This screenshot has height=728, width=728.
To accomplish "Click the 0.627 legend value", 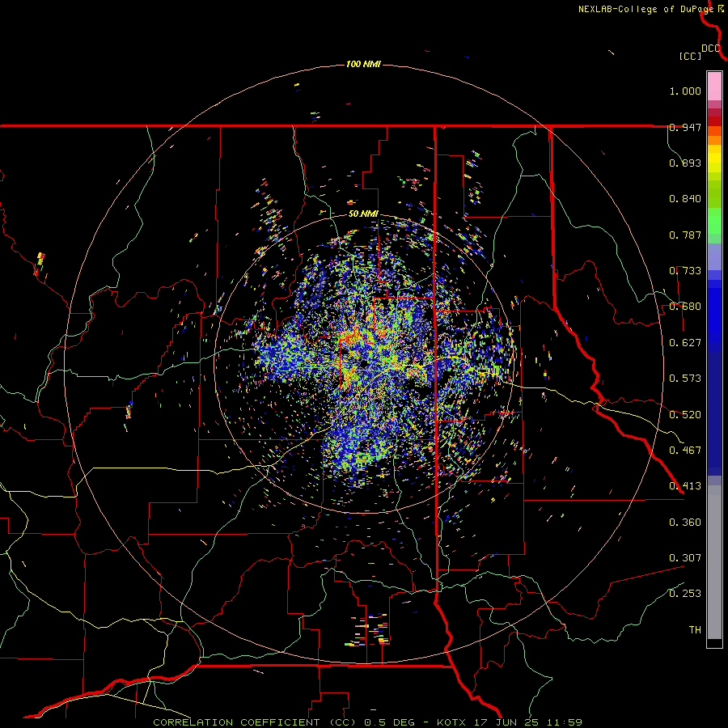I will 685,343.
